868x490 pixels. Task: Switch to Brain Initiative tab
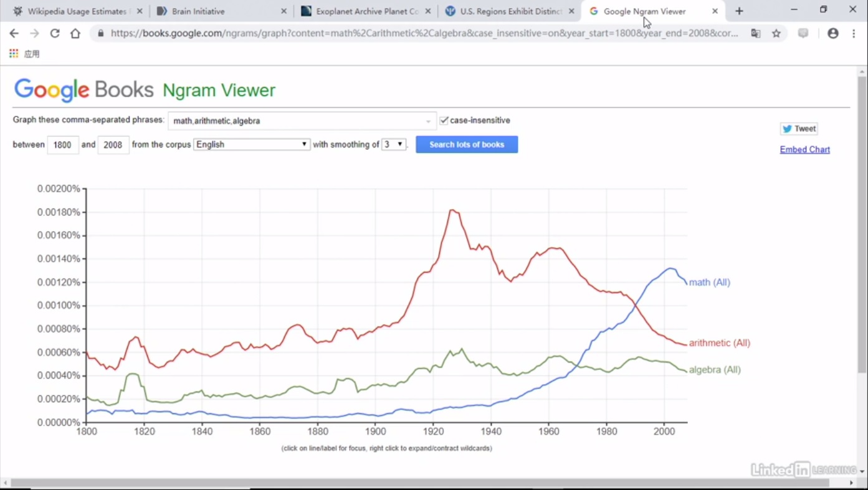221,11
